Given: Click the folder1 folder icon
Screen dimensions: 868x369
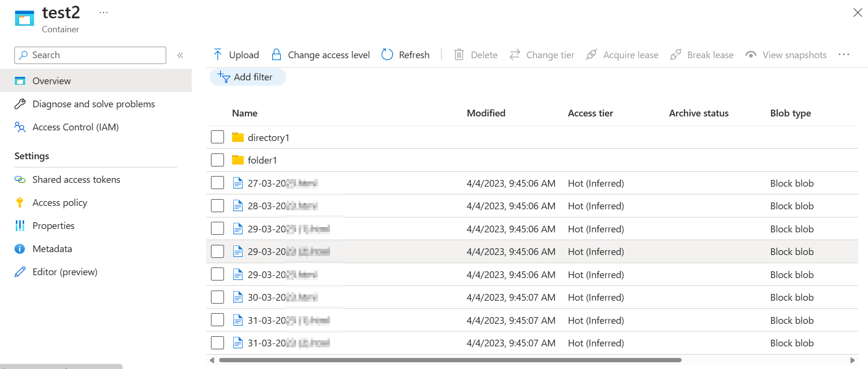Looking at the screenshot, I should click(x=237, y=160).
